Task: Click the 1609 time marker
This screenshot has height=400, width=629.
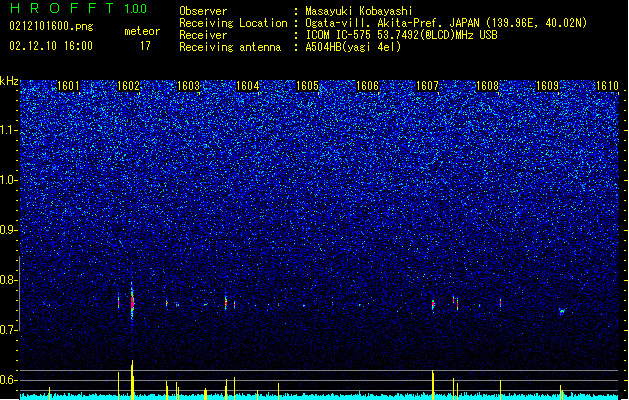Action: click(547, 86)
